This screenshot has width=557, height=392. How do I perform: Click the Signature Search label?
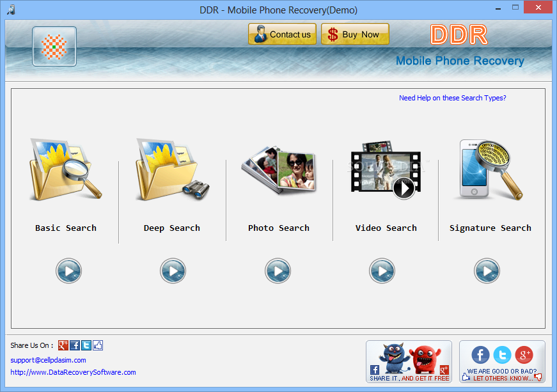coord(490,228)
